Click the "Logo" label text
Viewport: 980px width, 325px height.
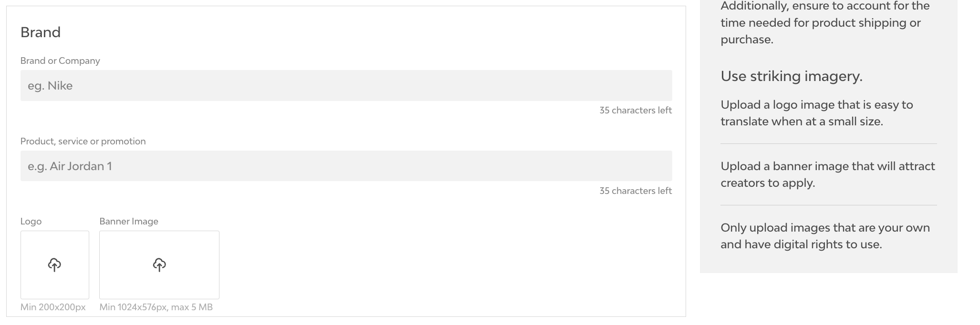tap(31, 221)
